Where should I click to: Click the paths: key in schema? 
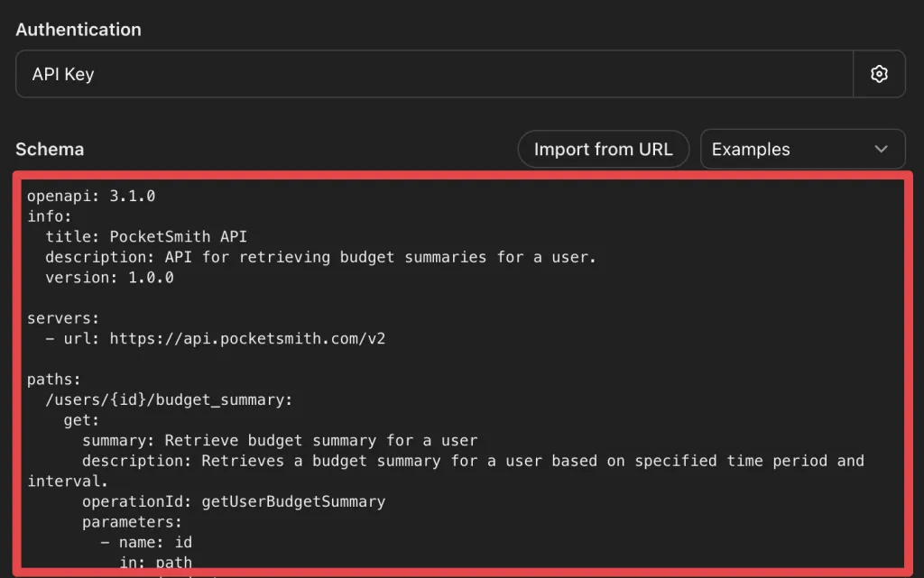click(54, 381)
